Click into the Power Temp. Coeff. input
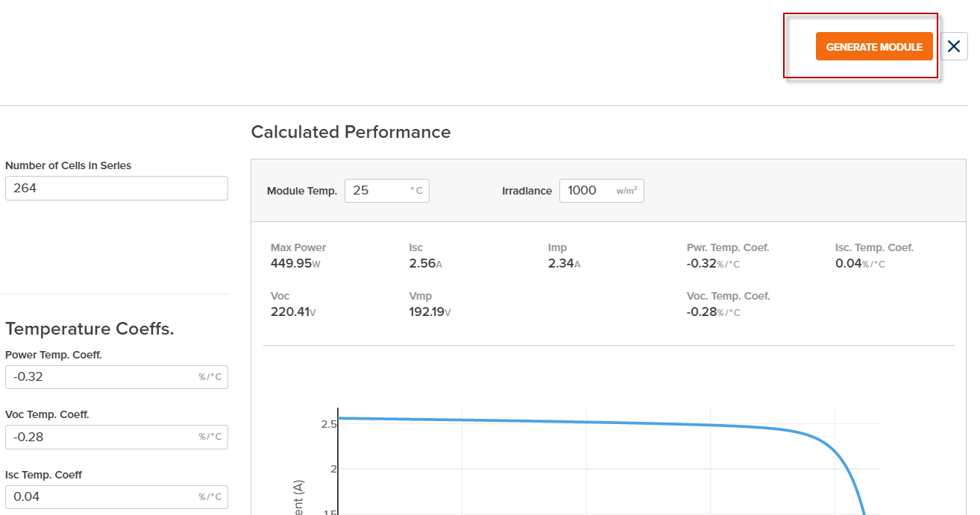Image resolution: width=980 pixels, height=515 pixels. coord(116,377)
